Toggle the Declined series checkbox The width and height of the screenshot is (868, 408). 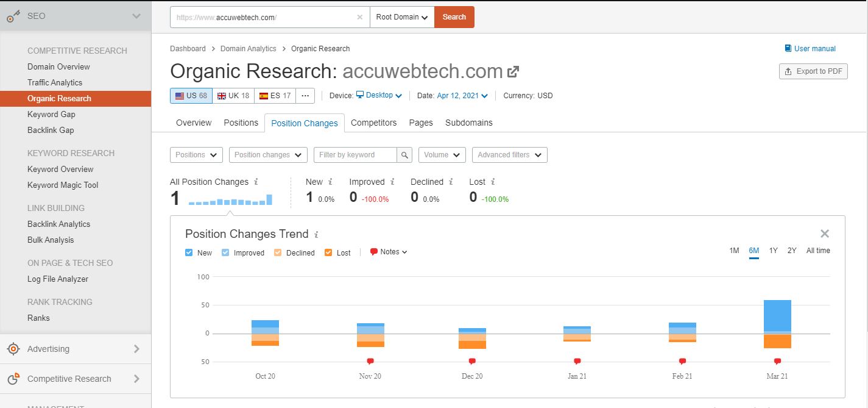278,252
